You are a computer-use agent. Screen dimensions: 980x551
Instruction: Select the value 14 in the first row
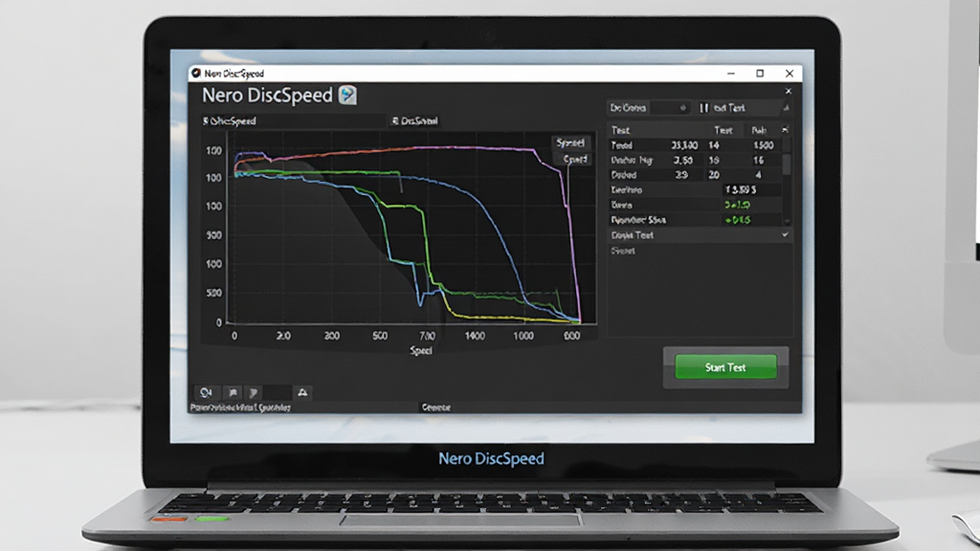tap(714, 145)
